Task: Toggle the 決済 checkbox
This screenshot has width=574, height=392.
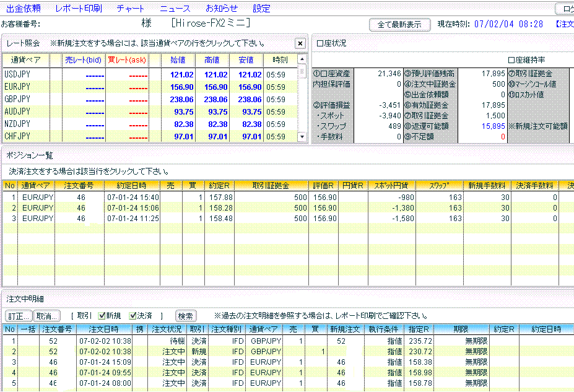Action: 133,315
